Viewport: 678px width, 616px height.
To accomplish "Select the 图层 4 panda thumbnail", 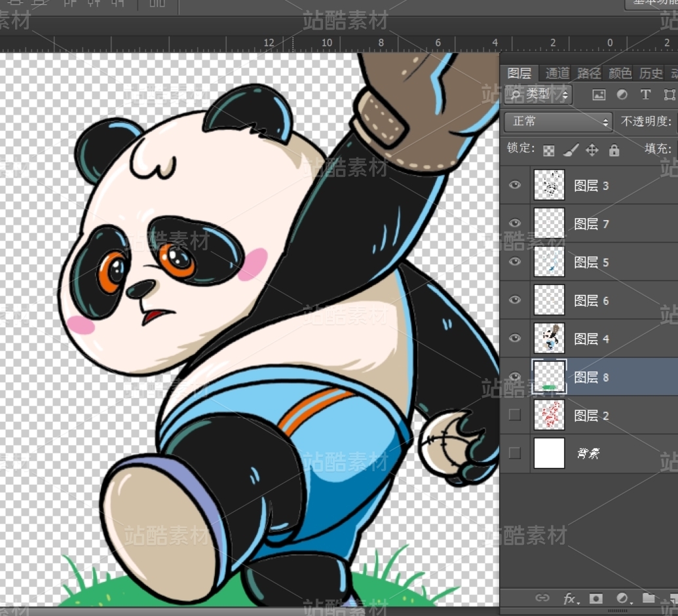I will pos(549,338).
